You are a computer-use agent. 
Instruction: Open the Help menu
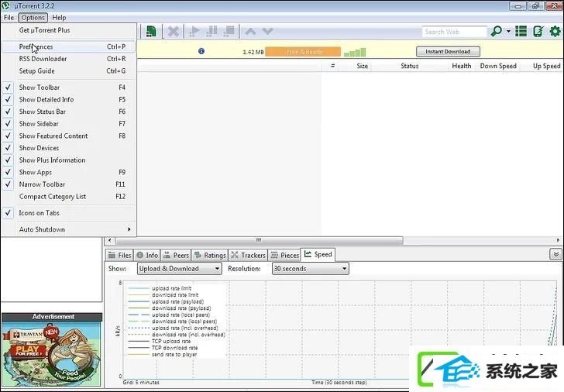[x=59, y=18]
